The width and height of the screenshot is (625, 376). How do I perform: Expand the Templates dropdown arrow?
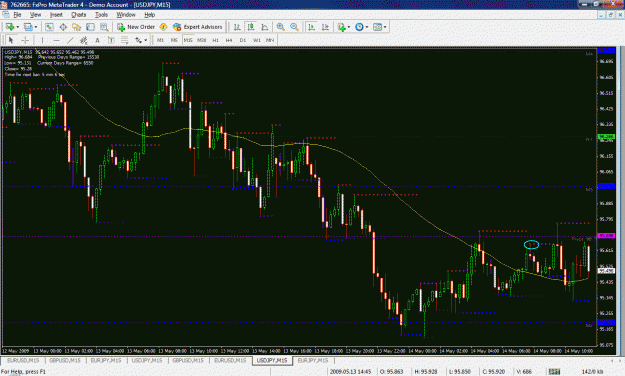[385, 27]
